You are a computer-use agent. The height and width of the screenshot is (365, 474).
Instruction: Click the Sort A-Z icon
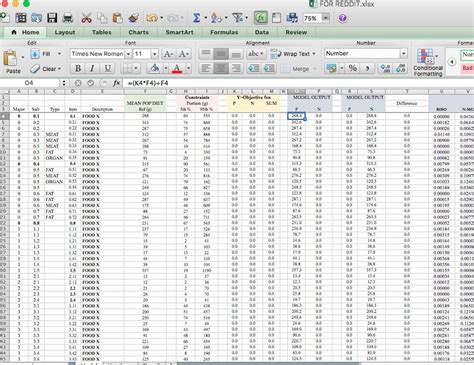216,18
